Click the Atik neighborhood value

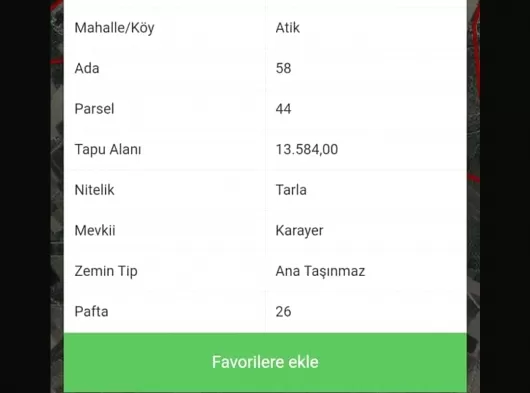pyautogui.click(x=288, y=28)
